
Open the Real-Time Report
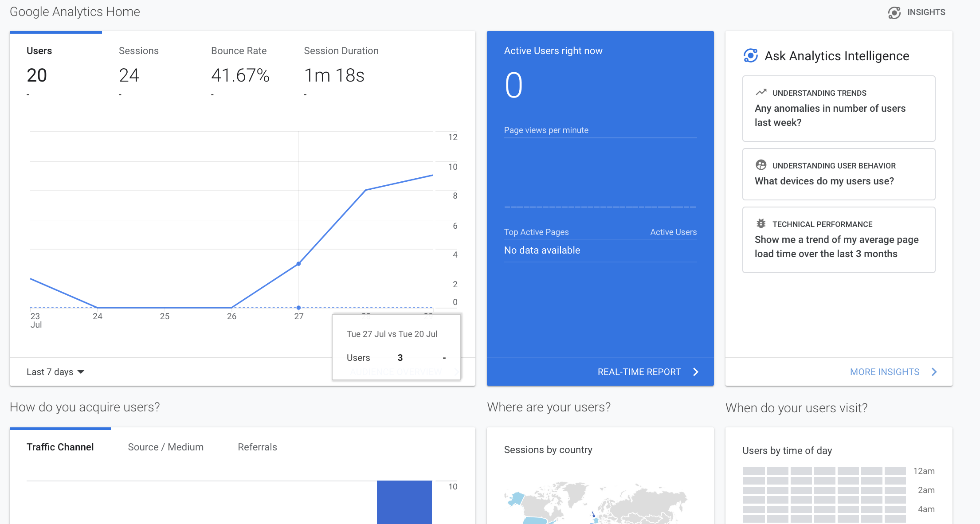coord(639,372)
